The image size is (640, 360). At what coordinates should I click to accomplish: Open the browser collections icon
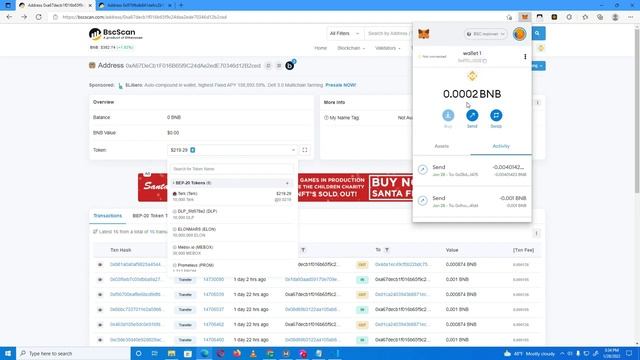pos(600,17)
